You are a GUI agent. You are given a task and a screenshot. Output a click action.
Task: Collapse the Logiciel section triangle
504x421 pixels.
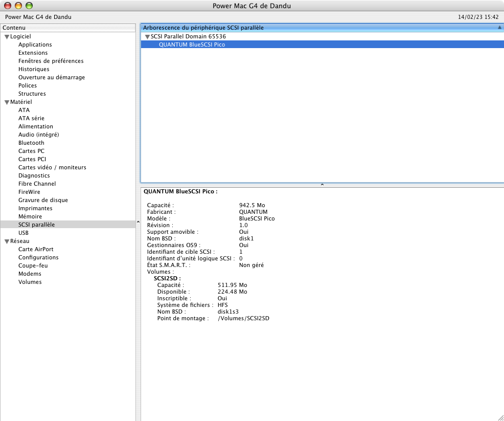click(x=7, y=37)
